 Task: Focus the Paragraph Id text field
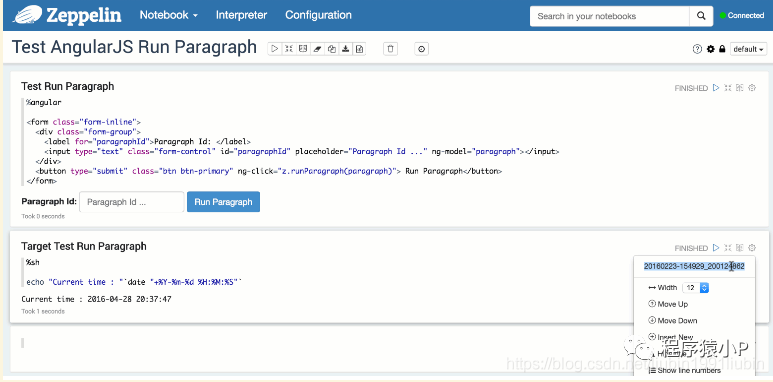point(132,202)
